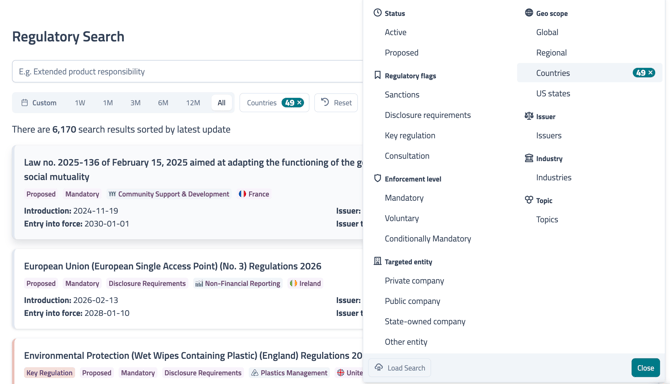
Task: Select the All date range tab
Action: click(x=221, y=103)
